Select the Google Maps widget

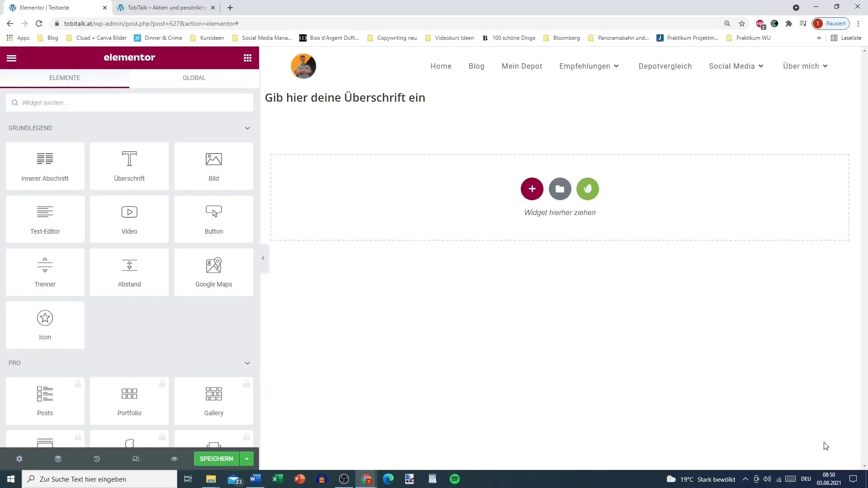[214, 272]
